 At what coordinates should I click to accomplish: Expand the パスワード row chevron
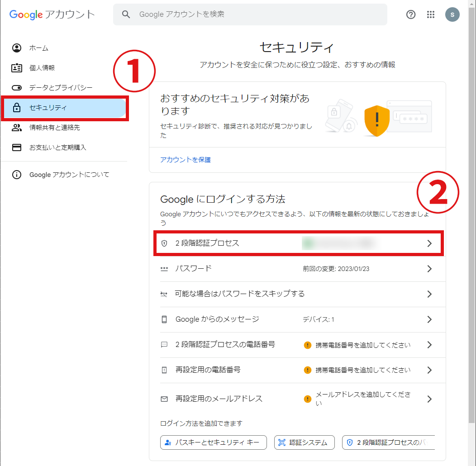429,269
